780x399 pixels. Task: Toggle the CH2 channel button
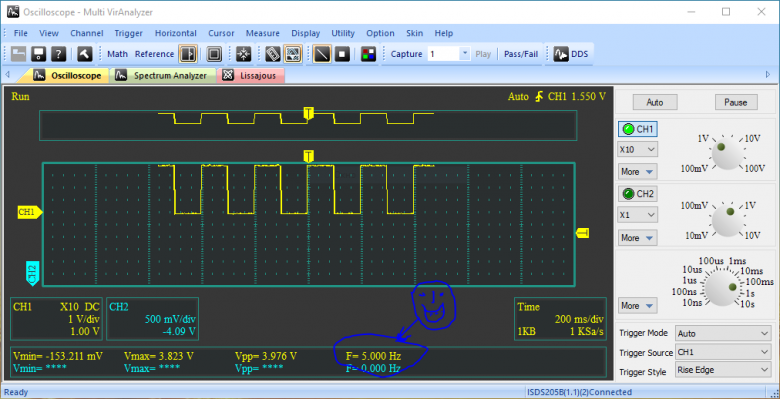pyautogui.click(x=638, y=194)
